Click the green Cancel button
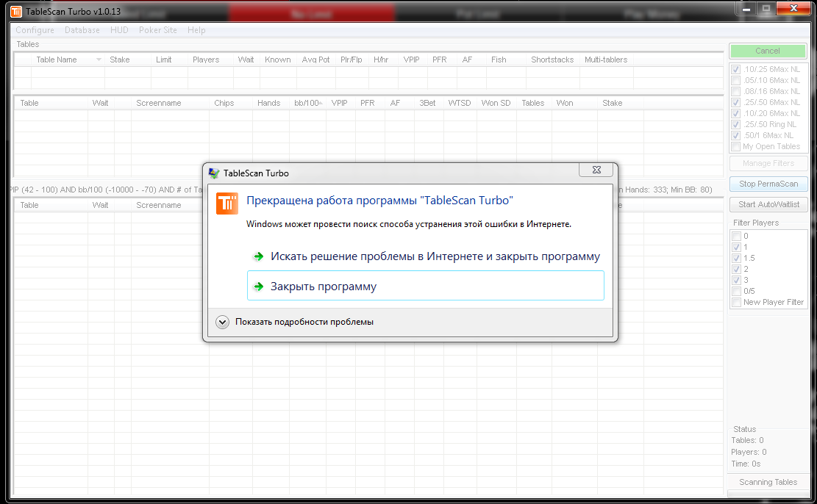Screen dimensions: 817x504 [x=768, y=51]
